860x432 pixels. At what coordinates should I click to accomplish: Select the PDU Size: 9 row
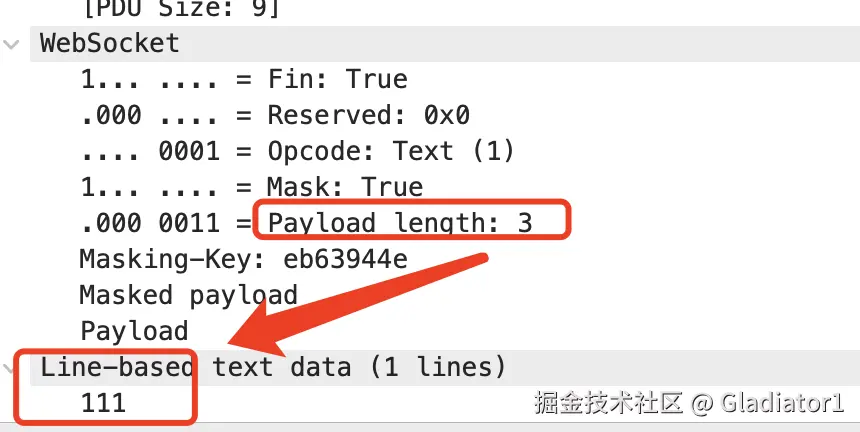[x=180, y=9]
